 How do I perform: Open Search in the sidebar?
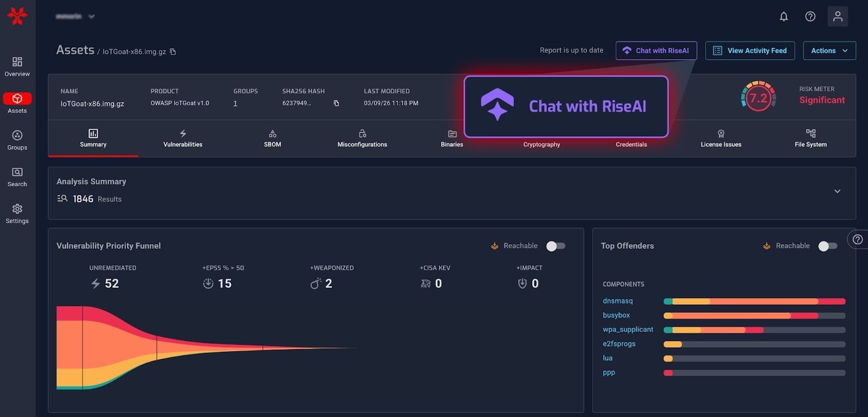(x=17, y=177)
